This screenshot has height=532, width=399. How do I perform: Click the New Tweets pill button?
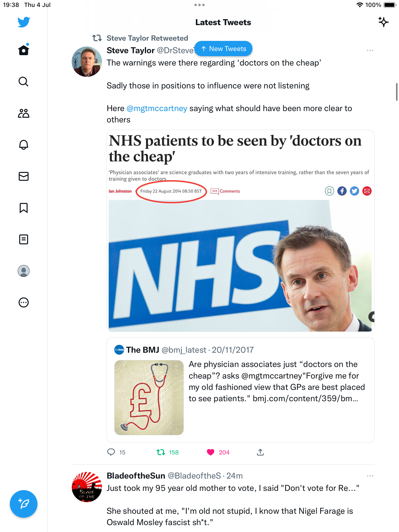(223, 49)
